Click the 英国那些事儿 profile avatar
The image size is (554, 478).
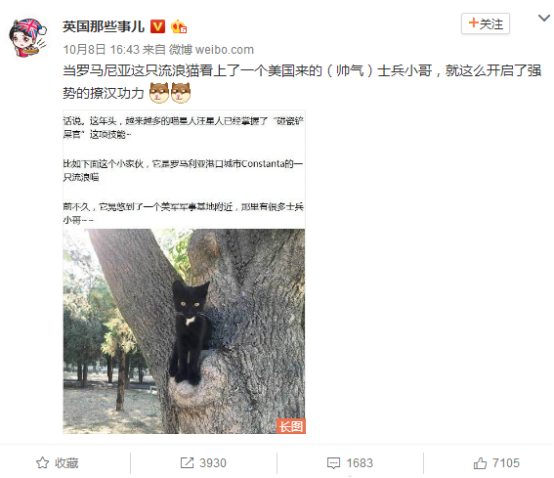28,38
